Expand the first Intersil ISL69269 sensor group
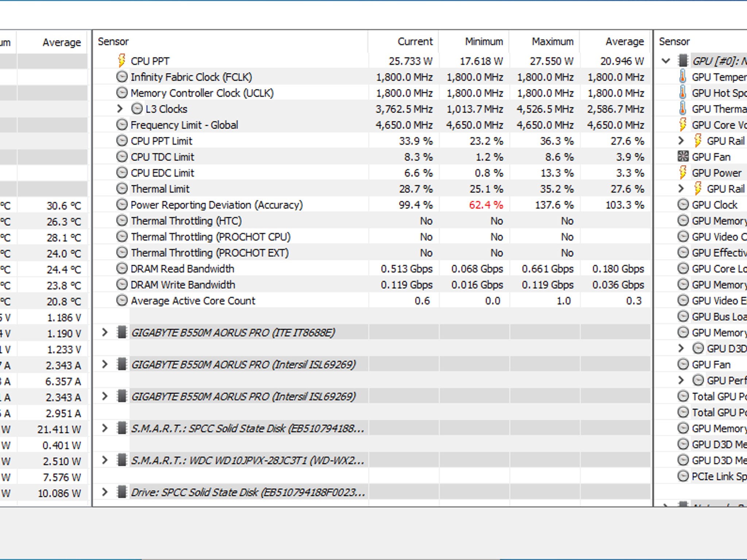 pos(105,364)
